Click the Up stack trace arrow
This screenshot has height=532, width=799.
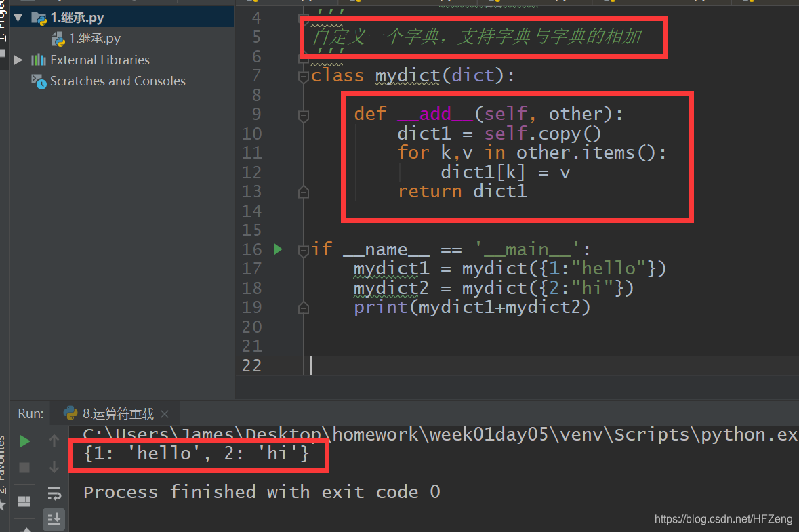point(54,441)
